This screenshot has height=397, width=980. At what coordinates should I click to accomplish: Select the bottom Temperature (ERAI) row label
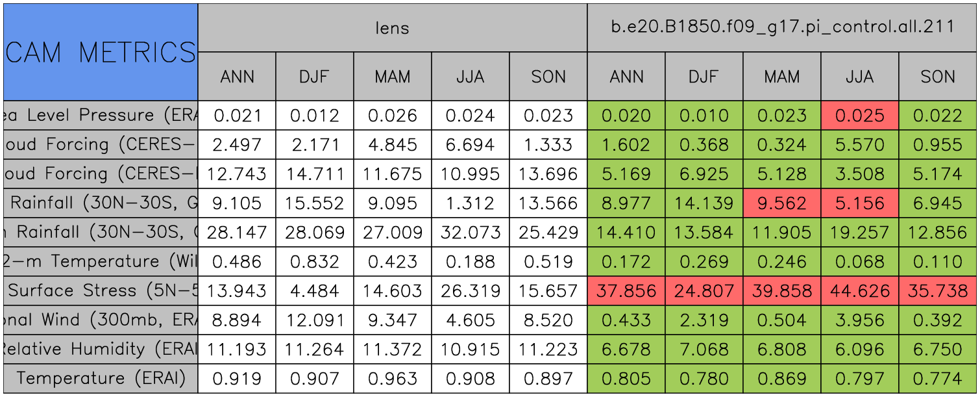tap(101, 378)
